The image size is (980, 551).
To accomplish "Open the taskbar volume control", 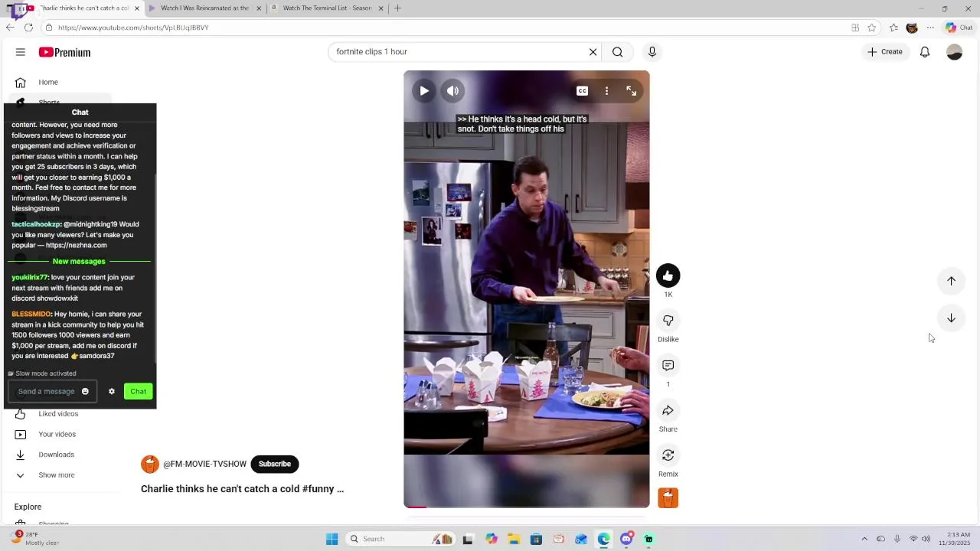I will (926, 539).
